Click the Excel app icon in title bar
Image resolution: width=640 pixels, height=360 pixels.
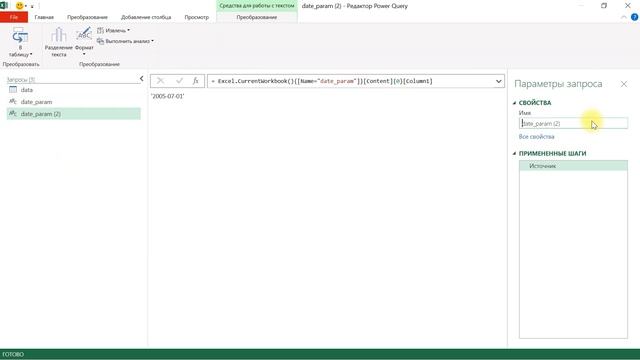point(4,6)
